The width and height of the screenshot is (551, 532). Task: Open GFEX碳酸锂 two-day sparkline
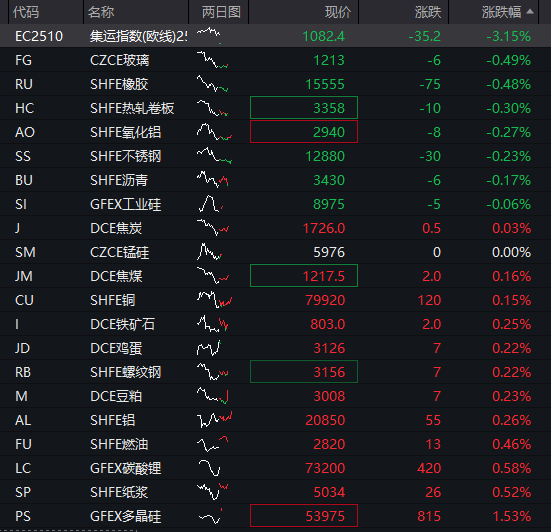point(209,468)
